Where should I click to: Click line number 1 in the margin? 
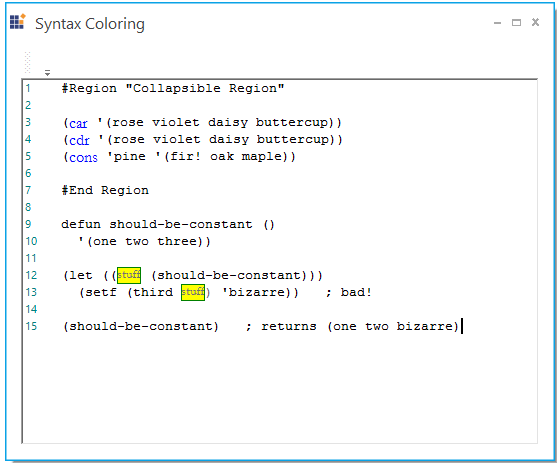point(28,88)
